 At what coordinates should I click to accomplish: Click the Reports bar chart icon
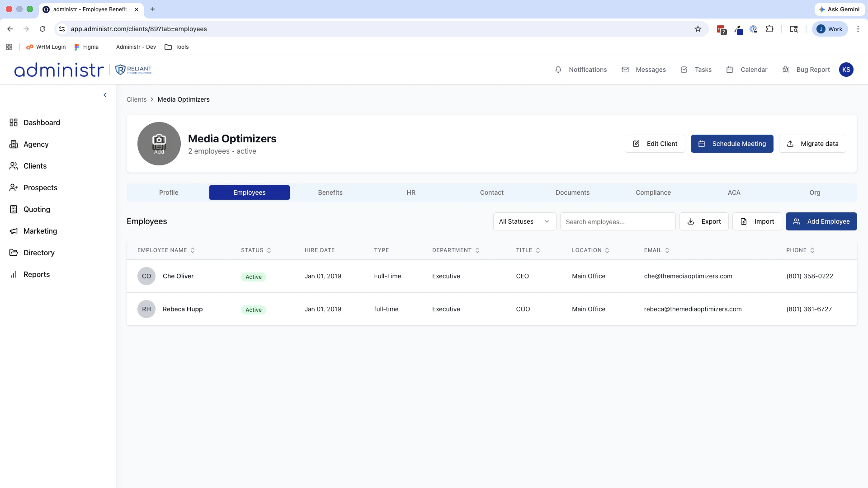pos(14,274)
